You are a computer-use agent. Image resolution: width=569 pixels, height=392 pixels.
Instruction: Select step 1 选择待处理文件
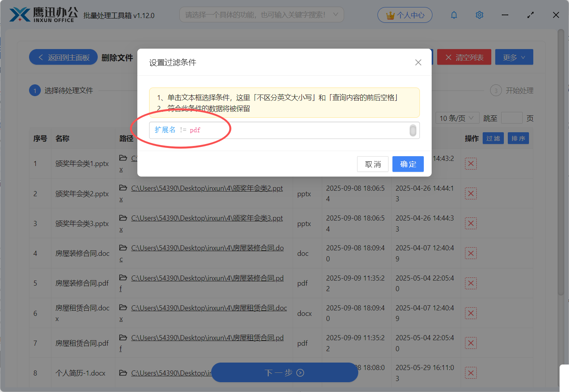pos(61,91)
